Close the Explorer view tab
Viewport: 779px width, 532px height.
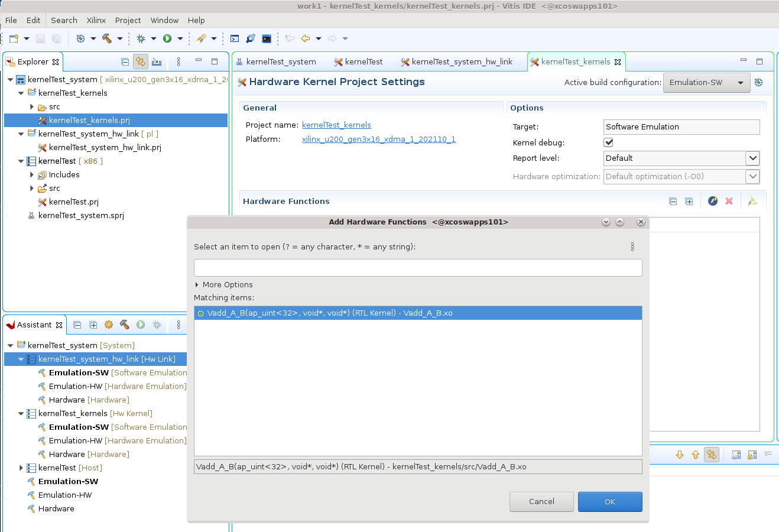(56, 61)
